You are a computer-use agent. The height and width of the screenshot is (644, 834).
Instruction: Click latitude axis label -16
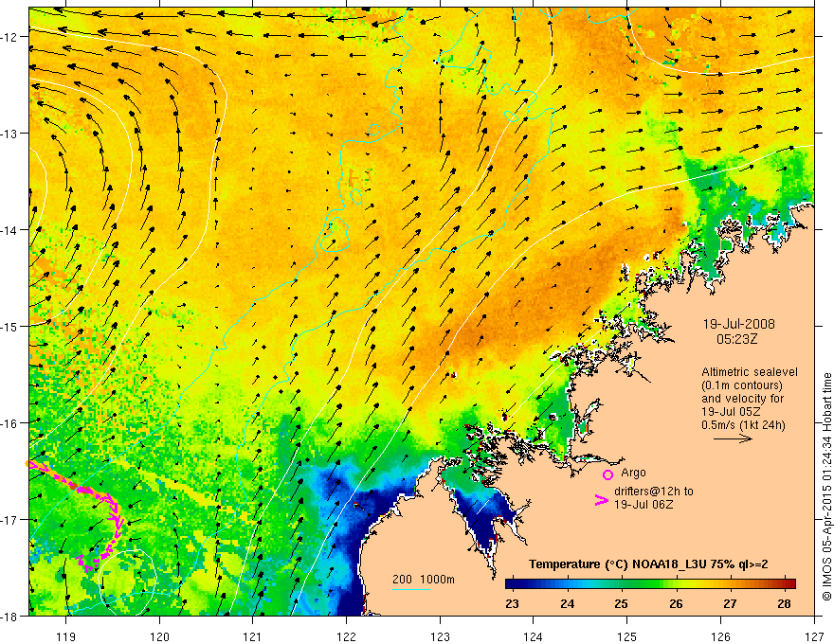tap(10, 423)
